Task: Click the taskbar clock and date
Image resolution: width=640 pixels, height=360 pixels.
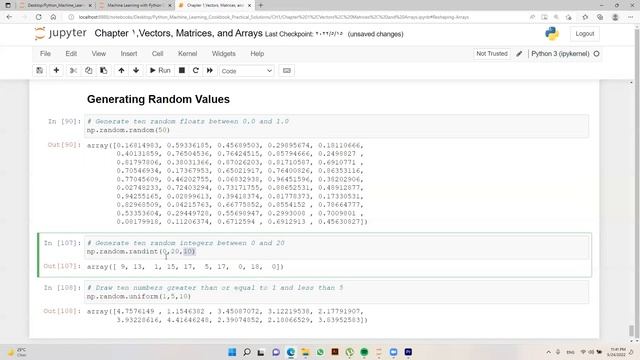Action: [617, 352]
